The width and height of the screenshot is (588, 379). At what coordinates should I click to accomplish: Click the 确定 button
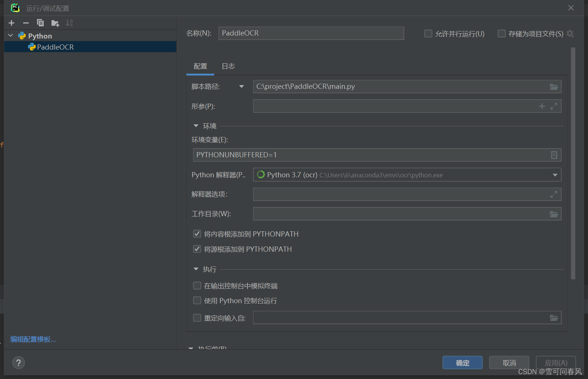tap(462, 363)
